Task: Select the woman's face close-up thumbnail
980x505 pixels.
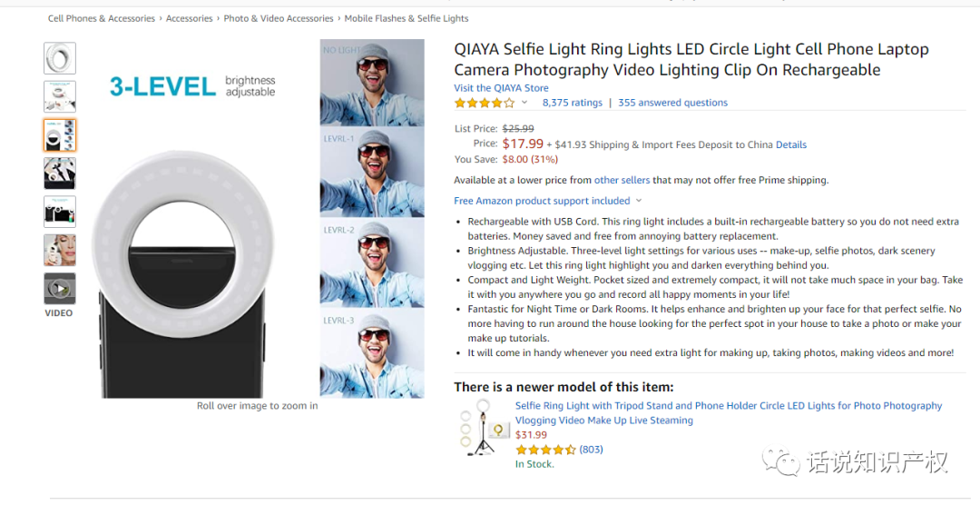Action: pos(60,250)
